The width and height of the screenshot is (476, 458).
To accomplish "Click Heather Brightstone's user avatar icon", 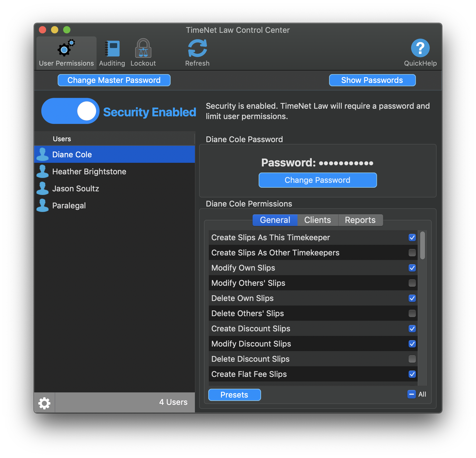I will 42,171.
